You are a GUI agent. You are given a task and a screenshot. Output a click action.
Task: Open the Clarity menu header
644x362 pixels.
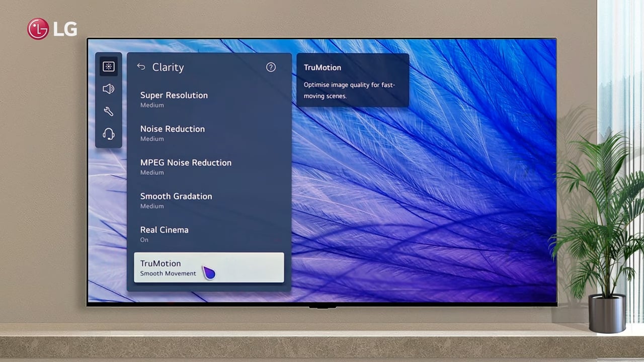[x=168, y=67]
